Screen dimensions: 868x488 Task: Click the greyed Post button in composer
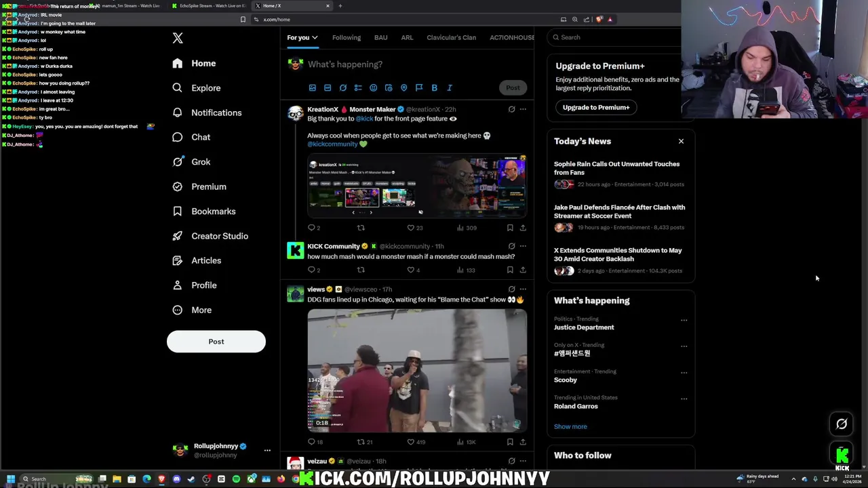tap(513, 87)
